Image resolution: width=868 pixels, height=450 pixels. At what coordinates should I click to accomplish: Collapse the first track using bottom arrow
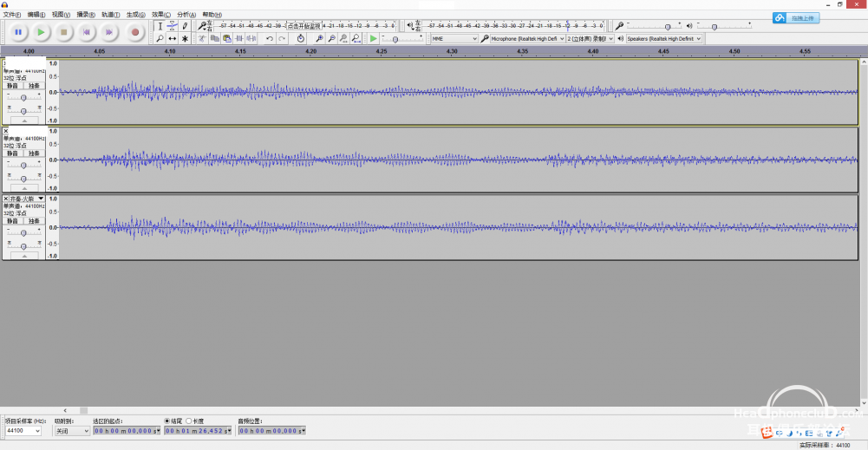click(24, 121)
